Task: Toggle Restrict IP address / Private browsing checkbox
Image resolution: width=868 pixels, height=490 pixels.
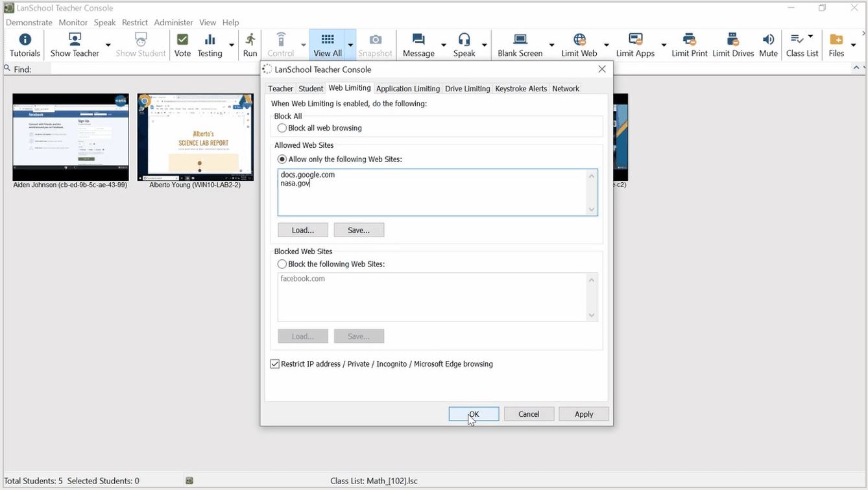Action: (x=275, y=364)
